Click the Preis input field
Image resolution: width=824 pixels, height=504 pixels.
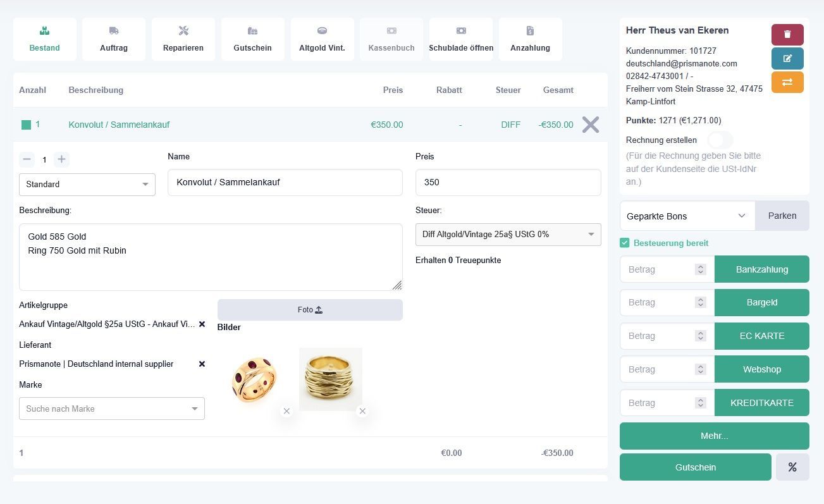pos(508,183)
